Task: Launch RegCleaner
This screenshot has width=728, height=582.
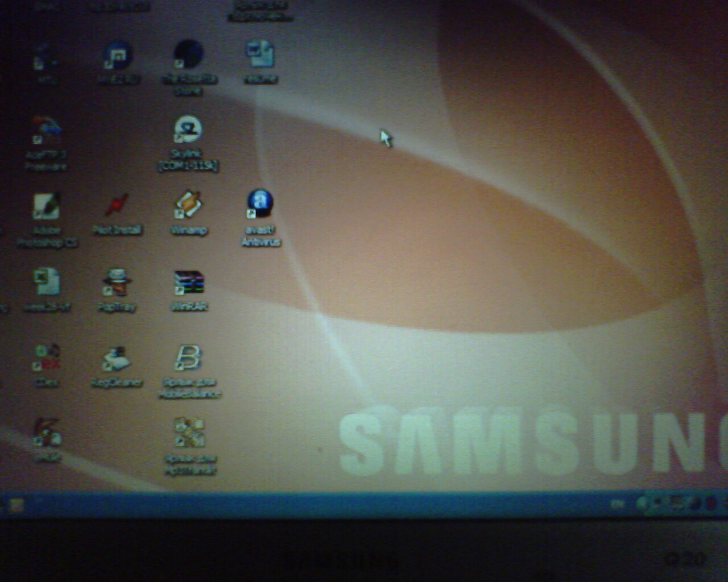Action: (117, 359)
